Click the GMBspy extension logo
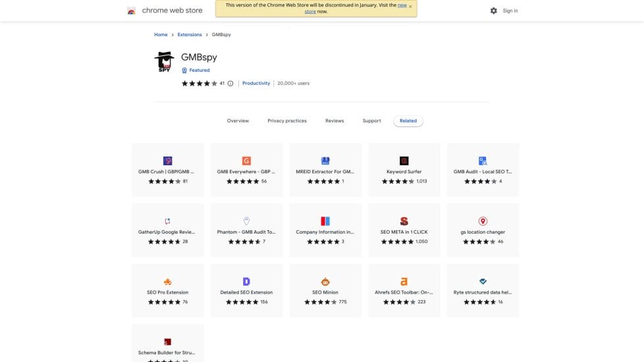The width and height of the screenshot is (644, 362). click(x=163, y=61)
